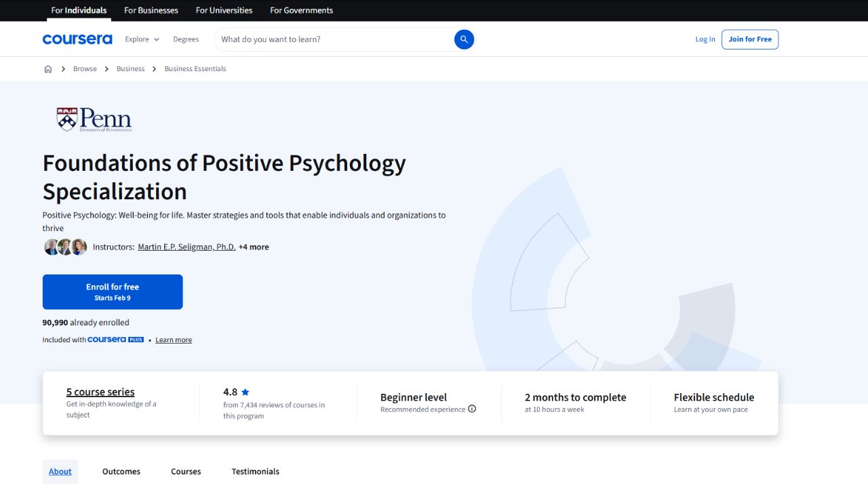Click the Enroll for free button
The image size is (868, 488).
[113, 291]
